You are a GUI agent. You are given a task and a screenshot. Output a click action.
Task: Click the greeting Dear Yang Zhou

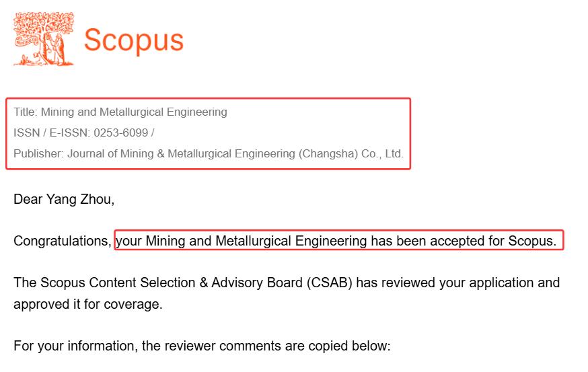tap(64, 199)
